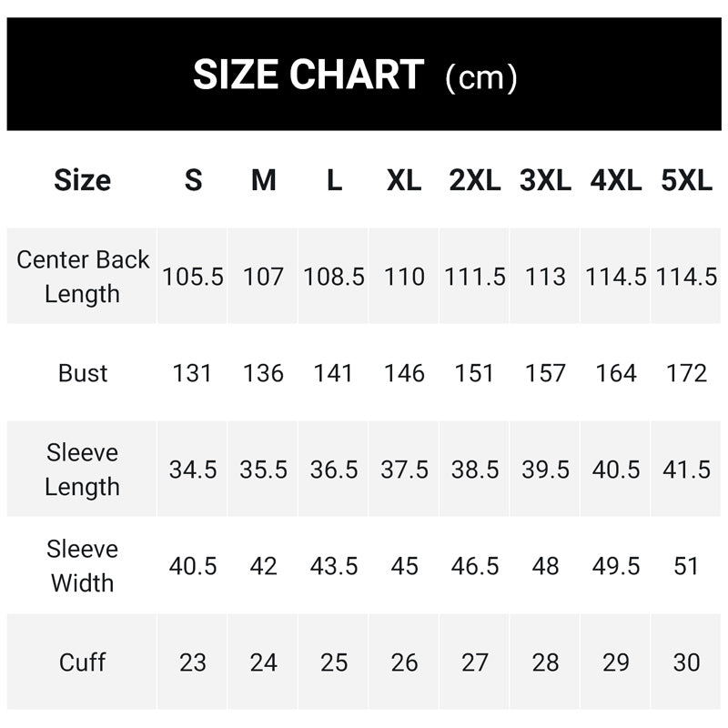Click the sleeve width 43.5 cell

pos(333,566)
